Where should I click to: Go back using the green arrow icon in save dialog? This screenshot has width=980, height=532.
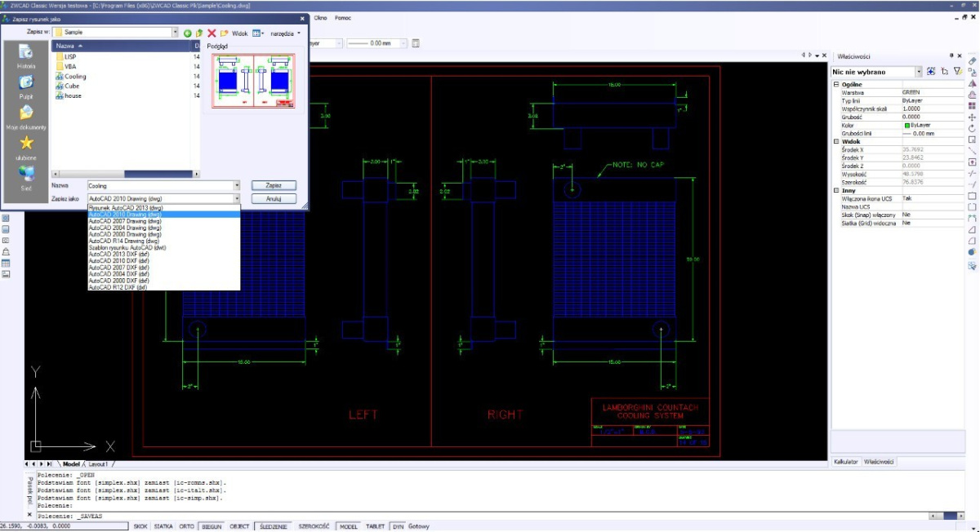tap(187, 33)
